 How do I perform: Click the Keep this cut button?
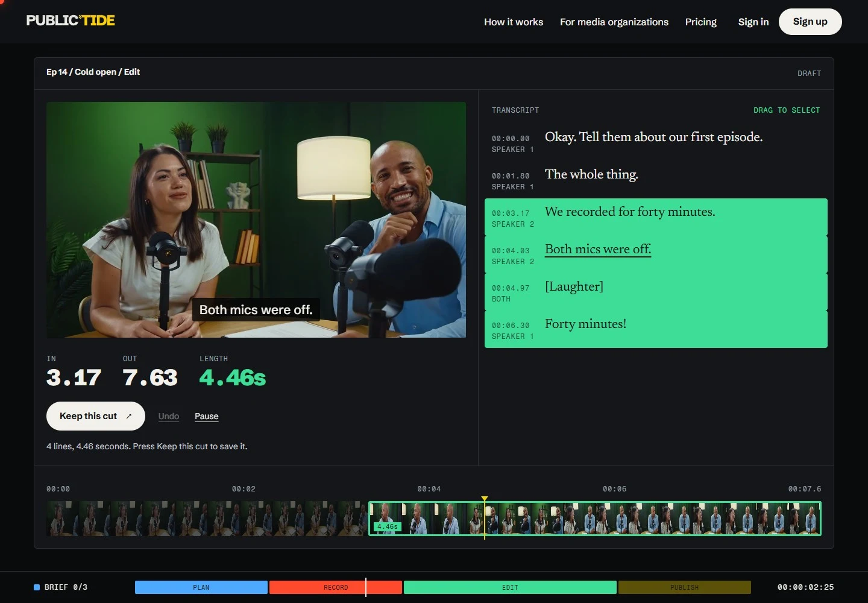(96, 416)
